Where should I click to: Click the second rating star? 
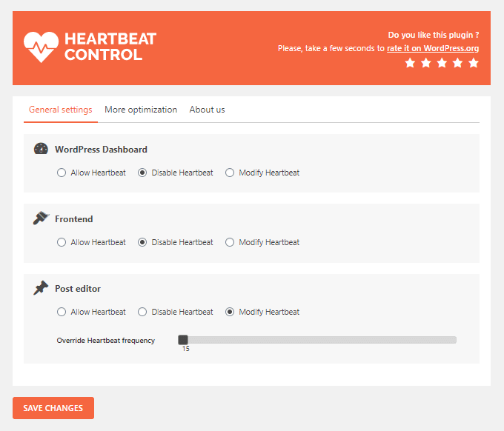click(426, 63)
